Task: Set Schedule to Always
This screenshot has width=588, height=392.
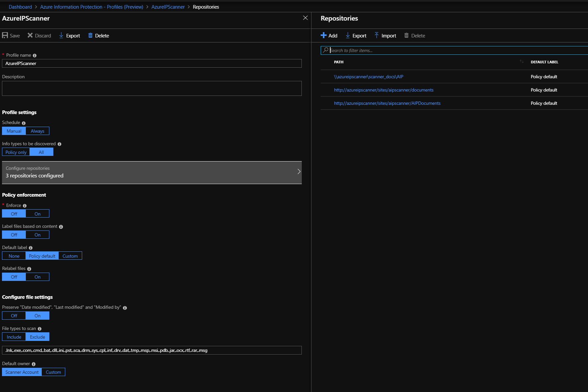Action: (37, 131)
